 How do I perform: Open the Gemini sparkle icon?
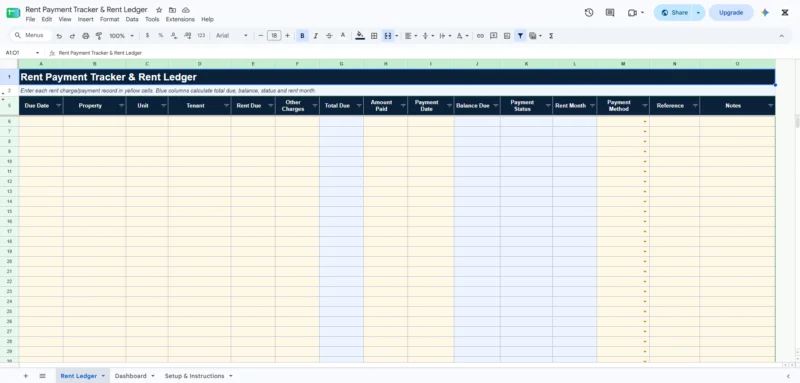click(765, 13)
